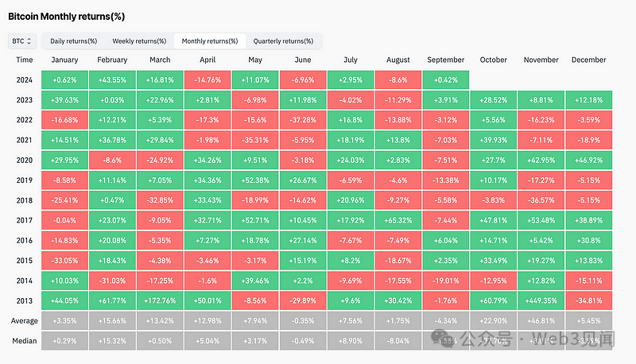Viewport: 636px width, 364px height.
Task: Click the Average October +22.90% cell
Action: coord(493,320)
